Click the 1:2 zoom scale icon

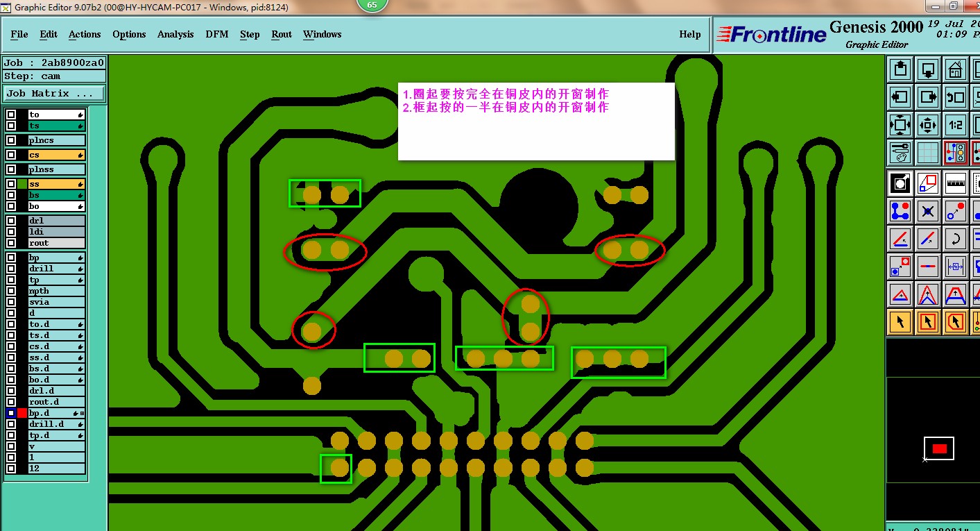click(956, 125)
